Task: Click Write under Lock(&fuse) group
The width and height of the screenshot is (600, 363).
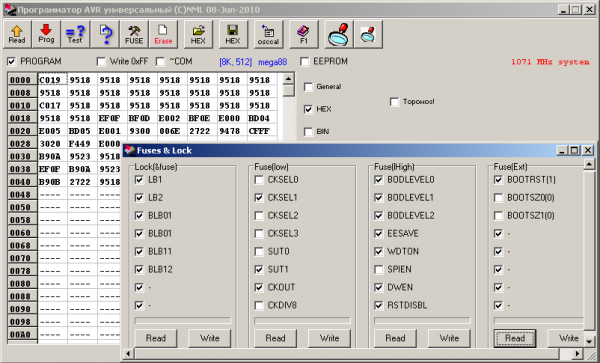Action: (210, 338)
